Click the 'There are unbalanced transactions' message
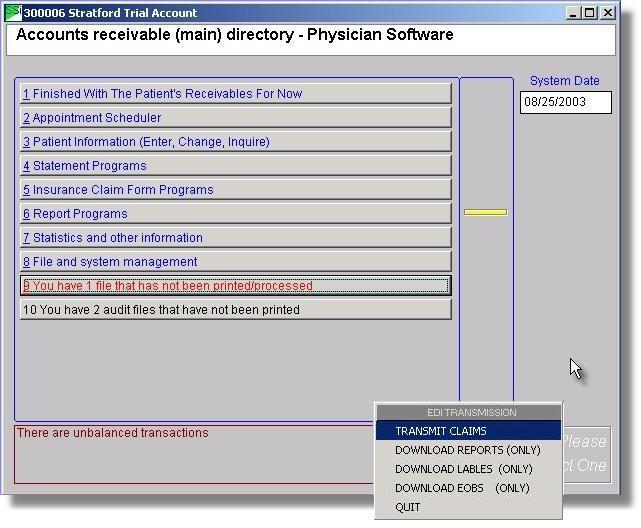This screenshot has height=528, width=641. [x=113, y=433]
